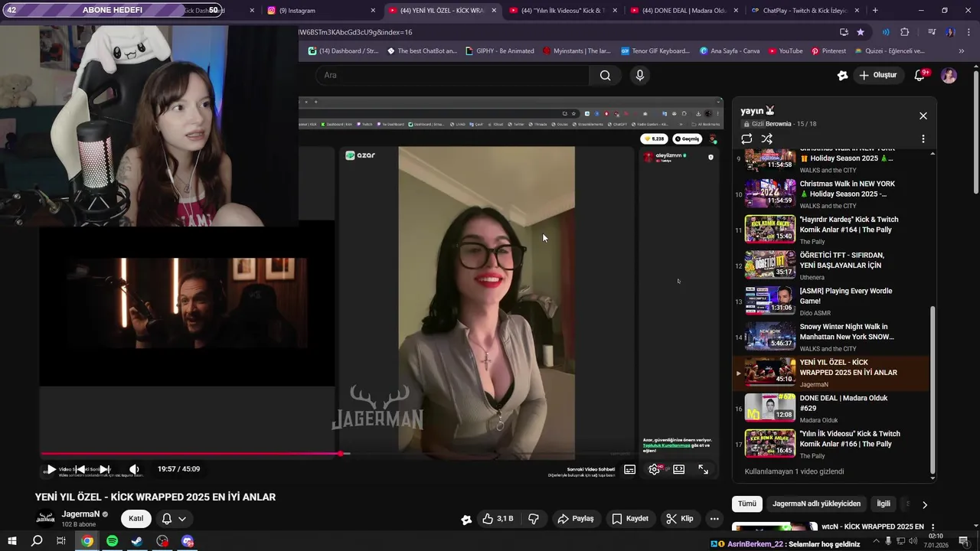Open YouTube notifications bell 9+
Viewport: 980px width, 551px height.
coord(920,75)
